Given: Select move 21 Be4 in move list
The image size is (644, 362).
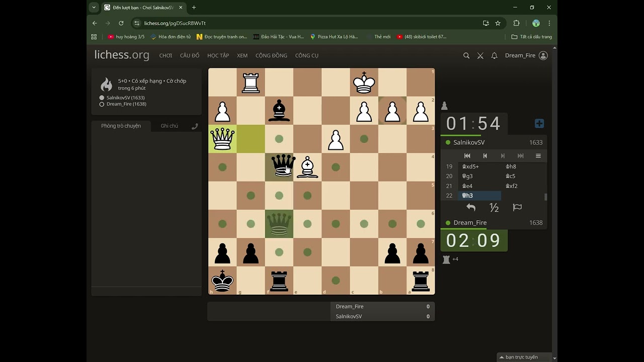Looking at the screenshot, I should 479,186.
